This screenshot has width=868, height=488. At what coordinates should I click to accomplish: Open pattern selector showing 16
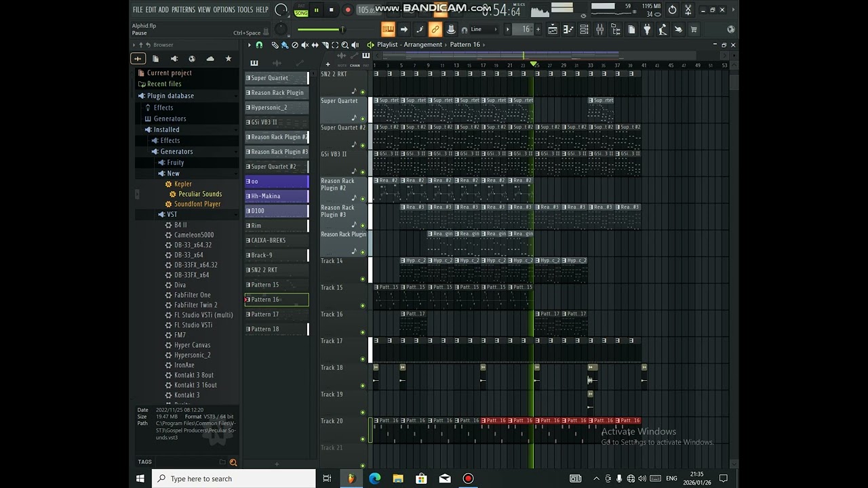526,29
